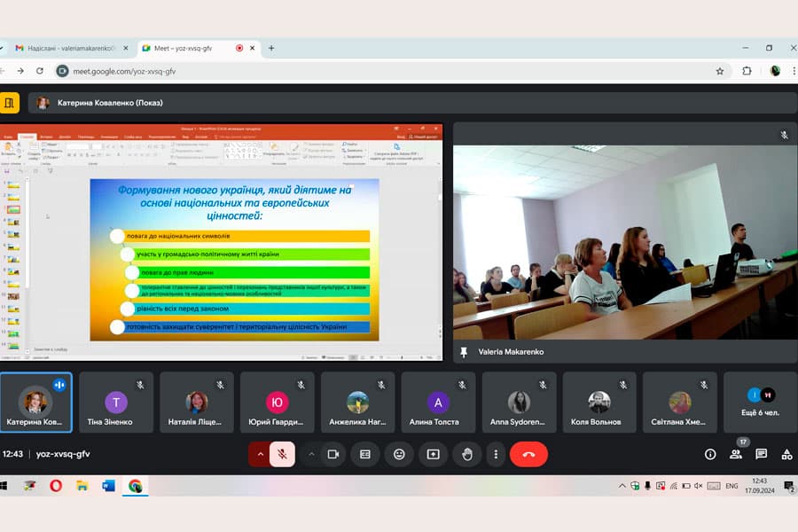Open a new browser tab

click(271, 49)
